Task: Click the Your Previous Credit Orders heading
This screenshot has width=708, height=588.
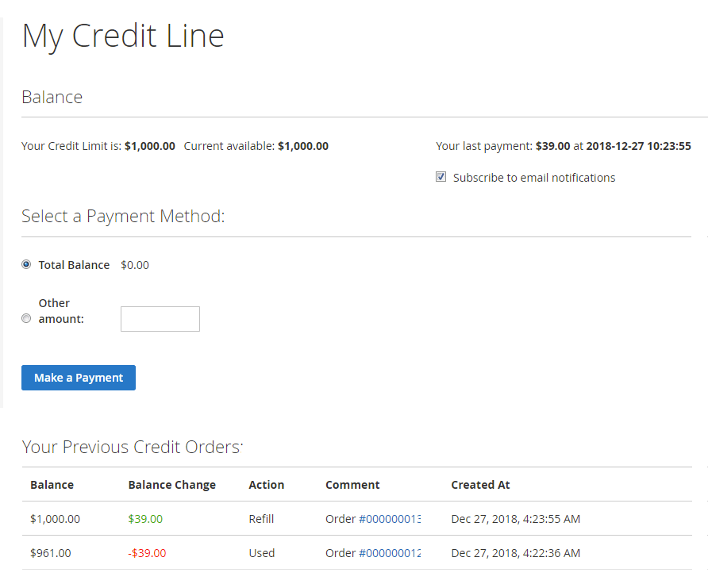Action: click(132, 448)
